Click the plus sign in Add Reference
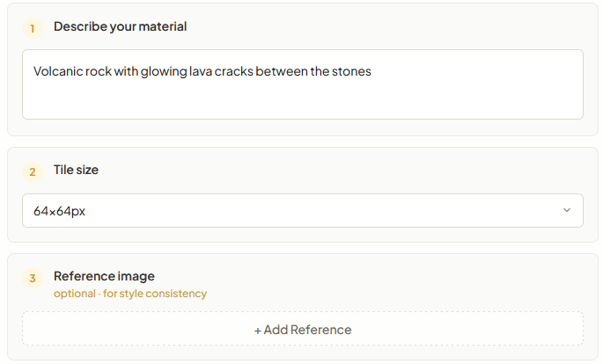This screenshot has height=364, width=603. (x=258, y=331)
